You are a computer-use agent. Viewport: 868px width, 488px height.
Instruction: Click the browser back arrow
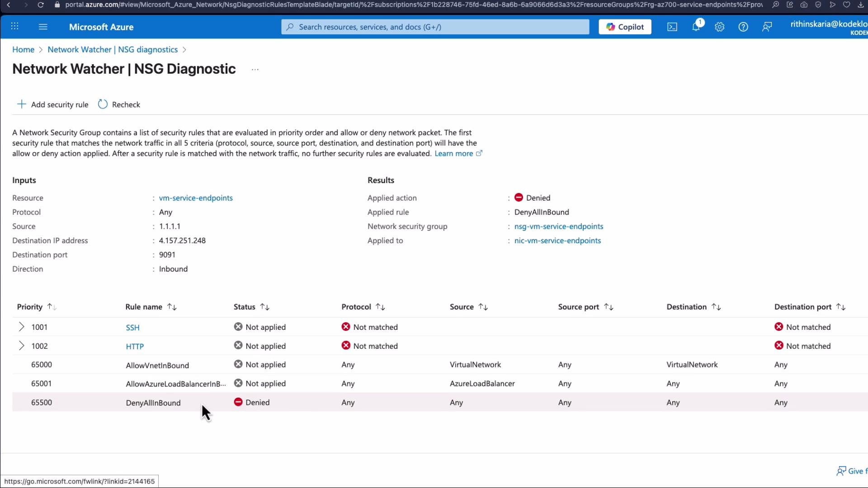9,5
